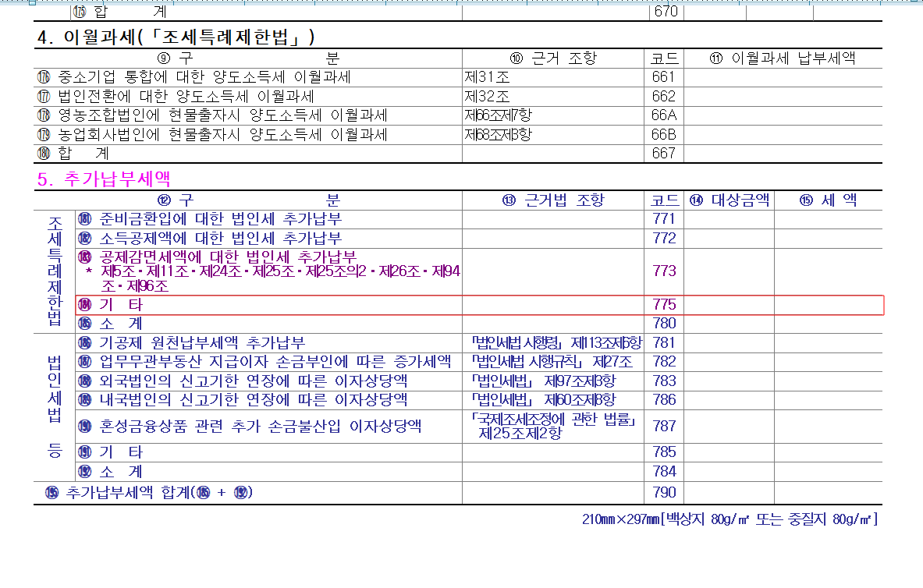Select row '공제감면세액에 대한 법인세 추가납부'

(x=228, y=257)
